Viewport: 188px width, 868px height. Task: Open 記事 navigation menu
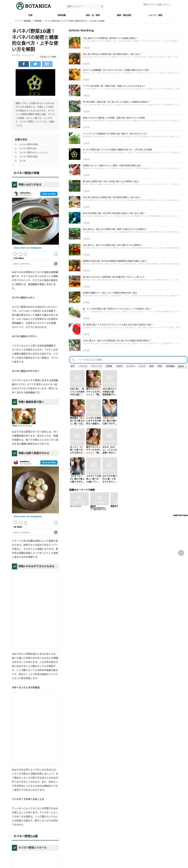pyautogui.click(x=30, y=15)
